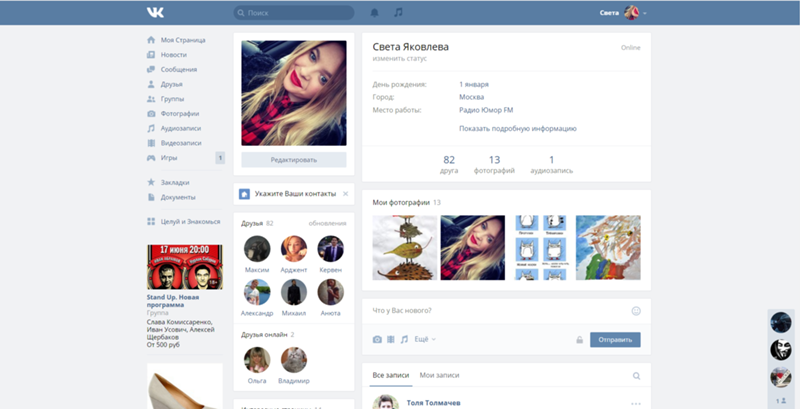Close the Укажите Ваши контакты prompt
The width and height of the screenshot is (800, 409).
[346, 193]
